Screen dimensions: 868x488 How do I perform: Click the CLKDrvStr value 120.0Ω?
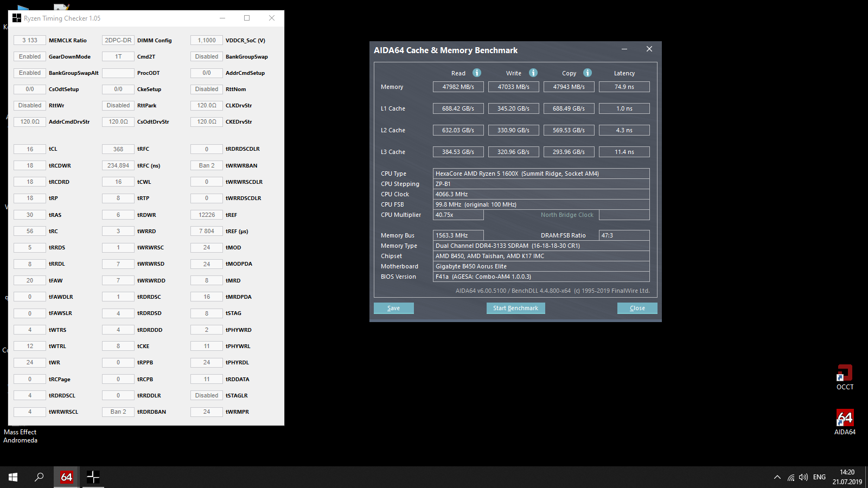207,105
